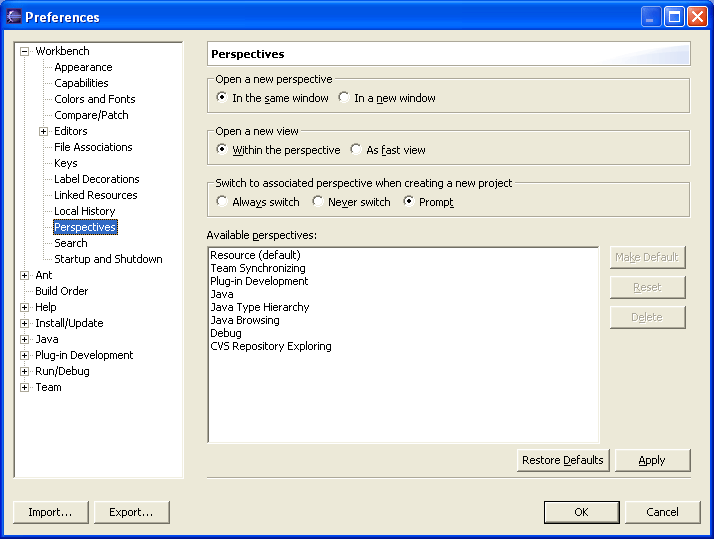Open Keys preferences page
The height and width of the screenshot is (539, 714).
[66, 163]
